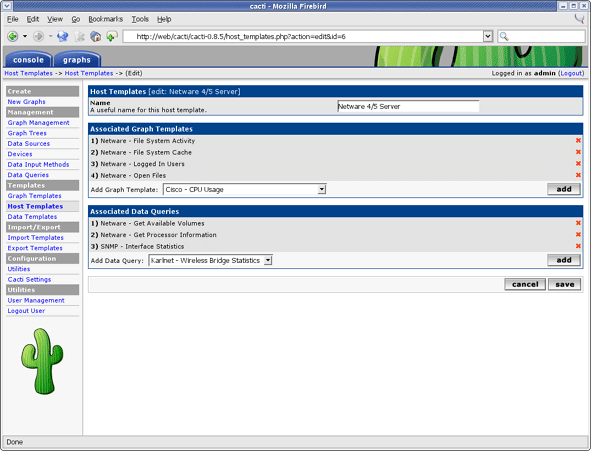Viewport: 591px width, 451px height.
Task: Click the Name field for host template
Action: 408,107
